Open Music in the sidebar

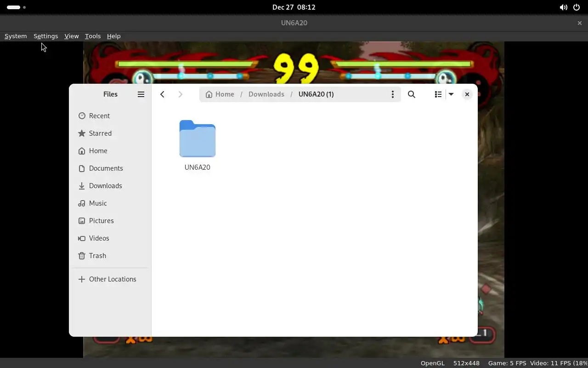(x=110, y=203)
